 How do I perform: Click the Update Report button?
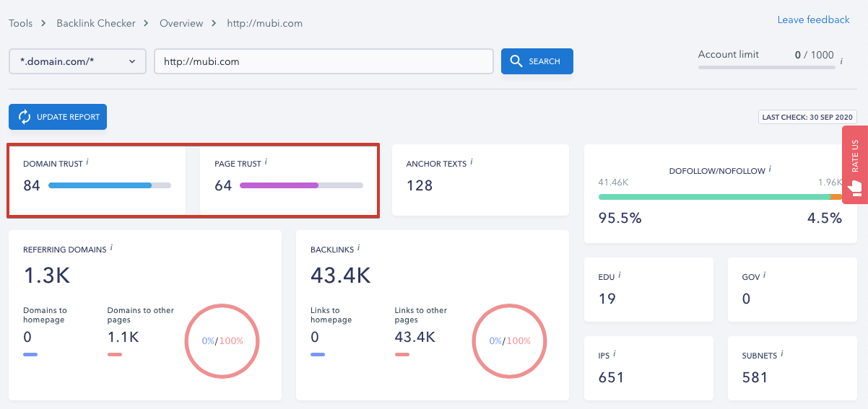pyautogui.click(x=58, y=117)
